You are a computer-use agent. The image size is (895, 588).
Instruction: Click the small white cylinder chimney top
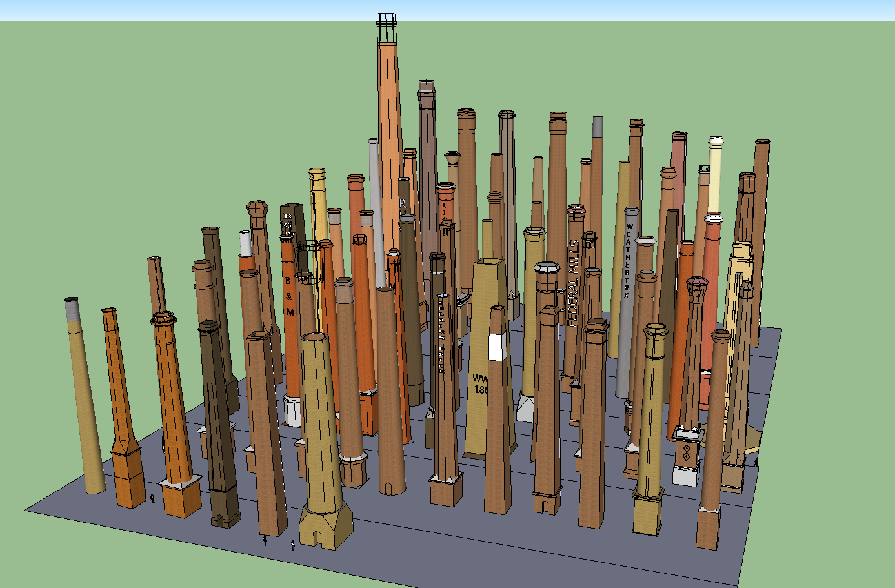pos(245,243)
